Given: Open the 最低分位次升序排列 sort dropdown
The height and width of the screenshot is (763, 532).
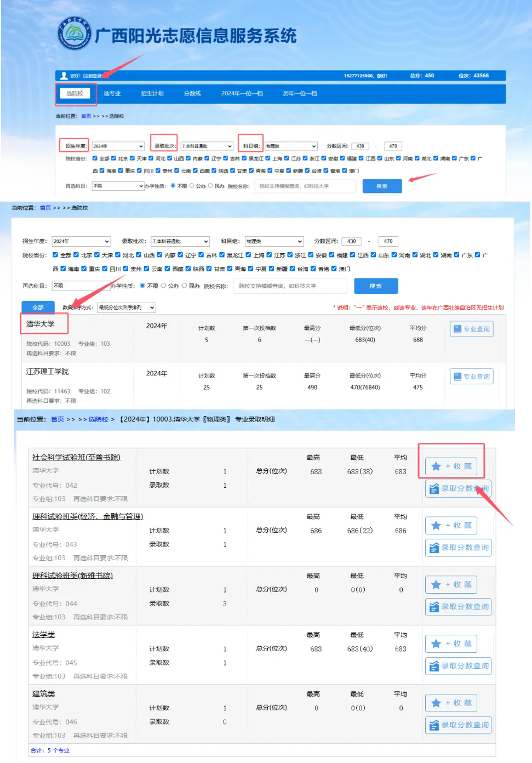Looking at the screenshot, I should click(x=127, y=308).
